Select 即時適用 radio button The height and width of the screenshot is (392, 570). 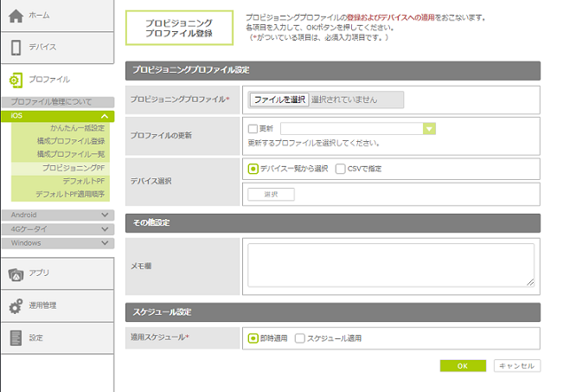pyautogui.click(x=253, y=338)
